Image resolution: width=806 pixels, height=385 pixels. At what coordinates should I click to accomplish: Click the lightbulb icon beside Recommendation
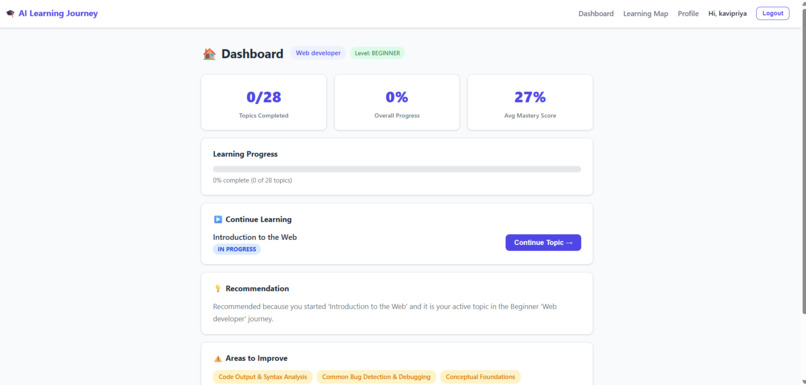tap(217, 289)
